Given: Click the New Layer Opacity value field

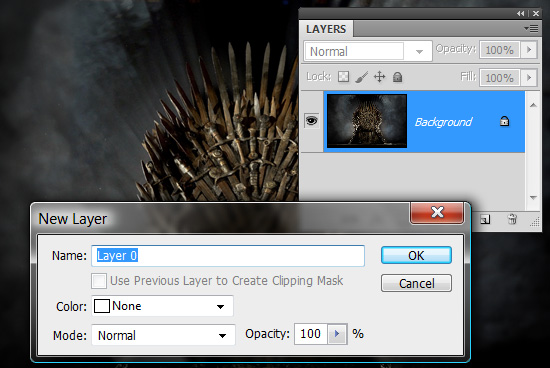Looking at the screenshot, I should pos(311,334).
